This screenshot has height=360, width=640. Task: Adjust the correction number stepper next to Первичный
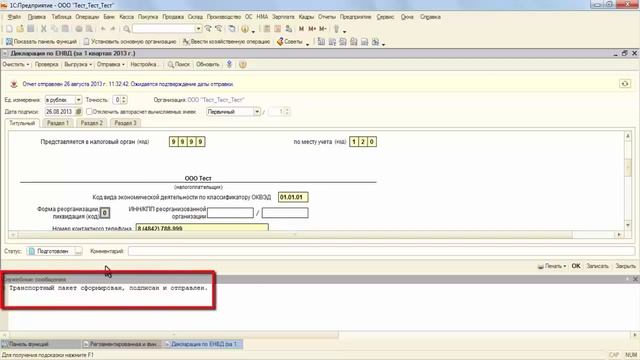tap(287, 112)
